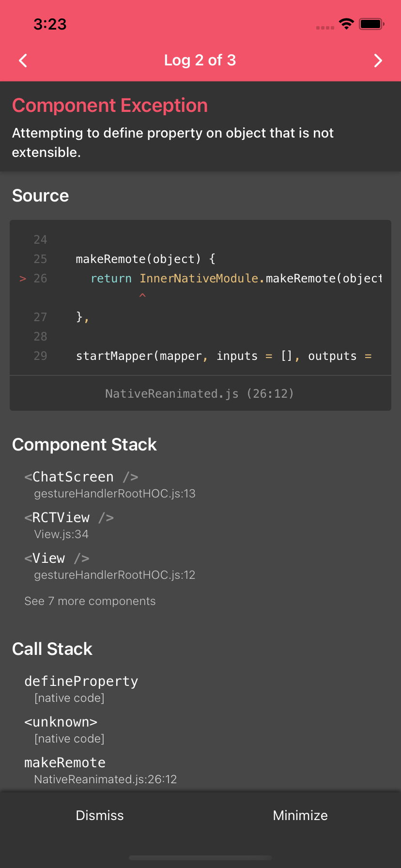Expand the Call Stack section
401x868 pixels.
click(52, 649)
